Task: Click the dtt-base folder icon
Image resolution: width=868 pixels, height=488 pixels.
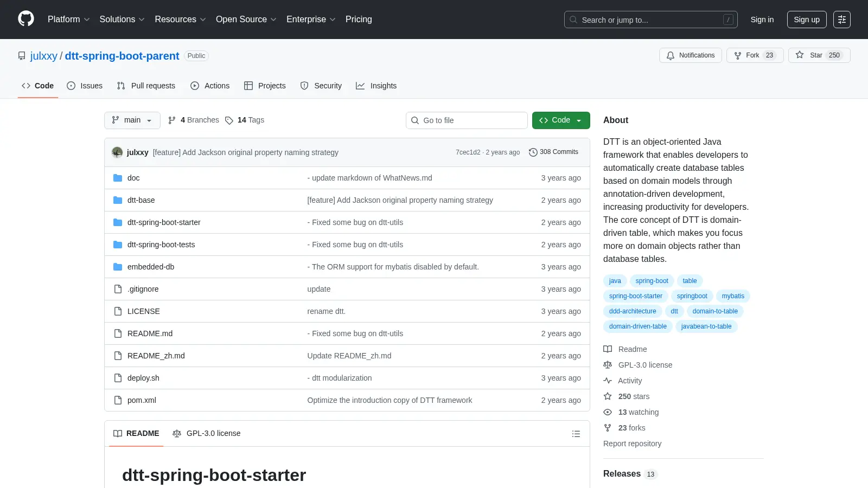Action: (118, 200)
